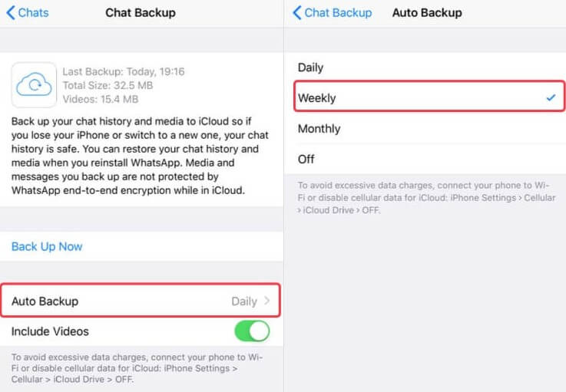Tap the Daily value in Auto Backup
The height and width of the screenshot is (392, 566).
click(243, 301)
